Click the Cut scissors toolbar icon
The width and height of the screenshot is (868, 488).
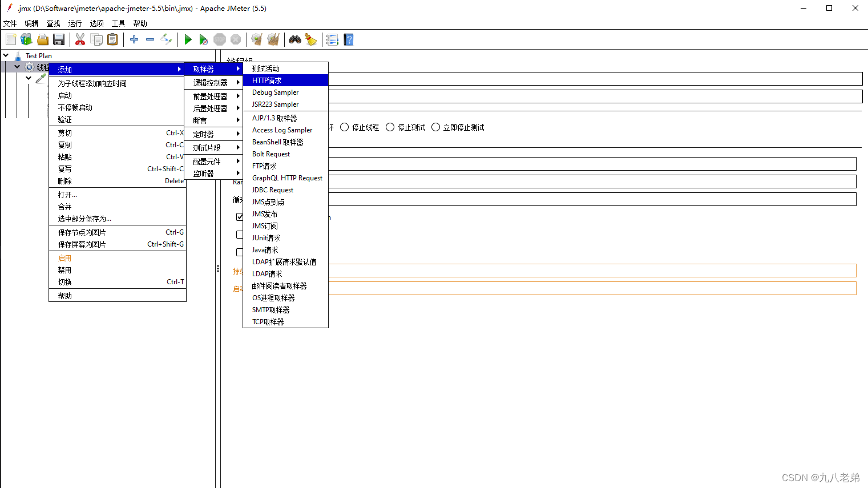click(x=80, y=39)
